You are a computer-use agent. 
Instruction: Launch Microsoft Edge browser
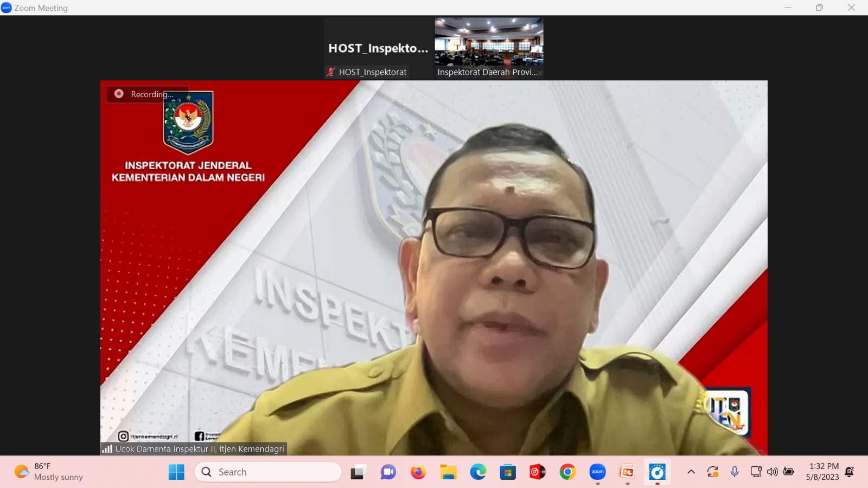click(478, 472)
